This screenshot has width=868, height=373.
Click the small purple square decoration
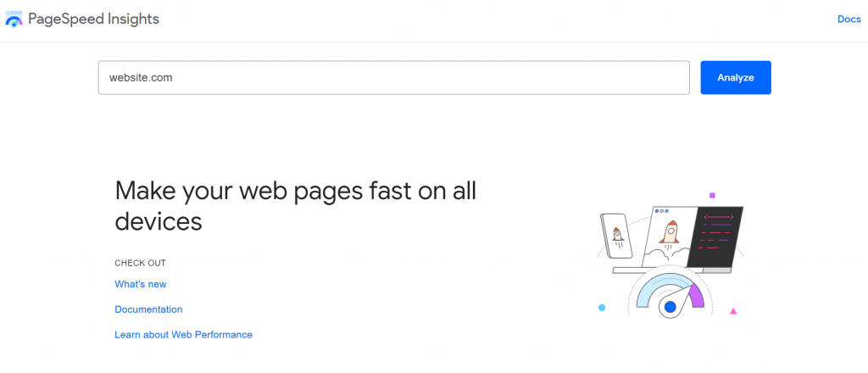point(712,195)
